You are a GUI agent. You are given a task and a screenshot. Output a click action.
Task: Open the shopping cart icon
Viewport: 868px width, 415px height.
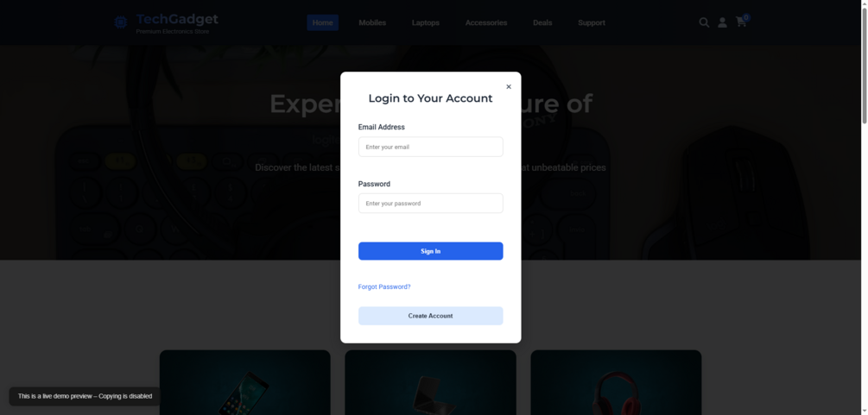(x=741, y=22)
